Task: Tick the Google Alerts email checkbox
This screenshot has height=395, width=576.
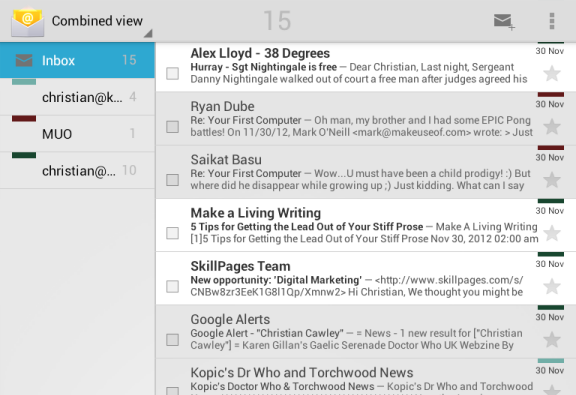Action: [172, 340]
